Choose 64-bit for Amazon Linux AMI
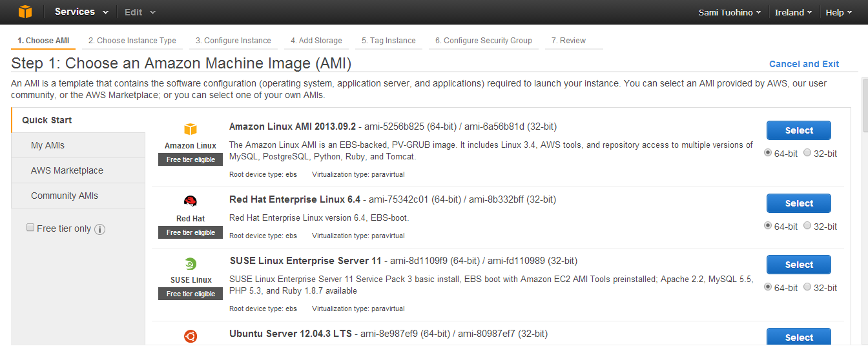 click(768, 153)
